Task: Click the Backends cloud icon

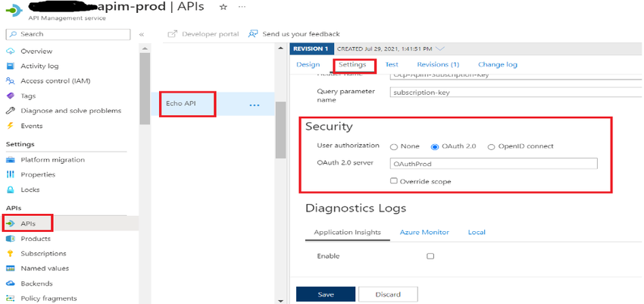Action: [x=11, y=284]
